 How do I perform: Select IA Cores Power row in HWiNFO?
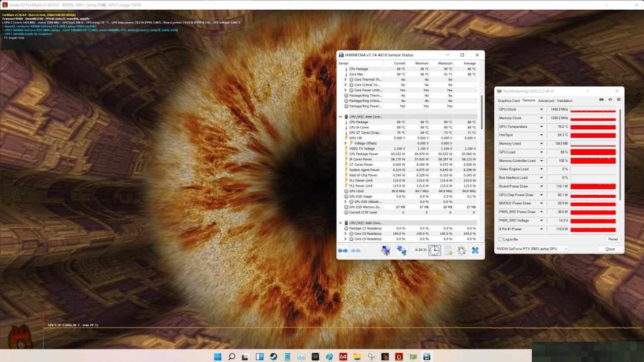point(409,159)
